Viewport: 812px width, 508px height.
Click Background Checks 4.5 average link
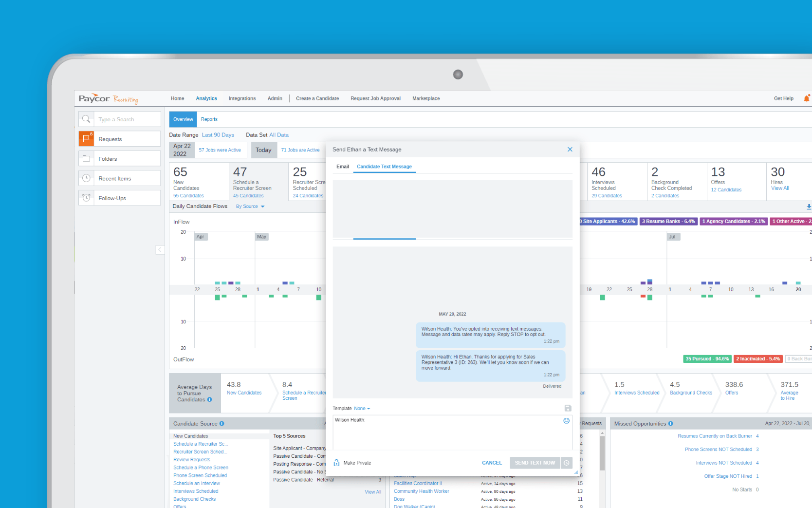pos(691,393)
